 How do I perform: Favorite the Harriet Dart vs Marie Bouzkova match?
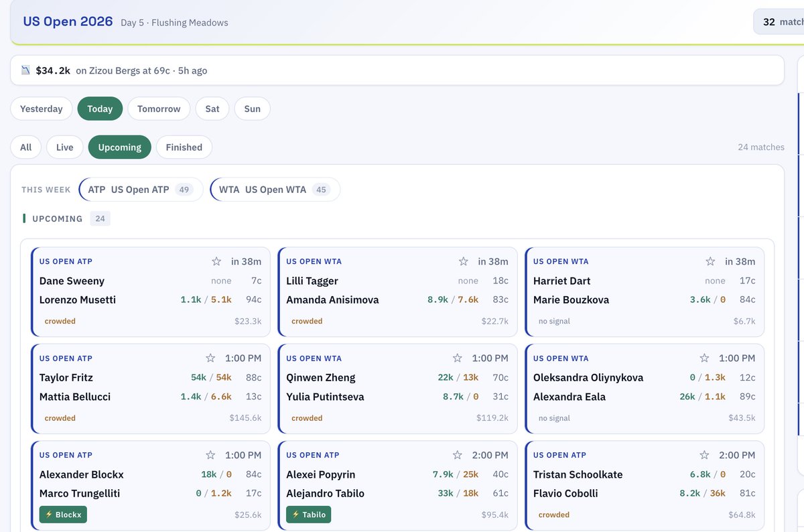710,261
